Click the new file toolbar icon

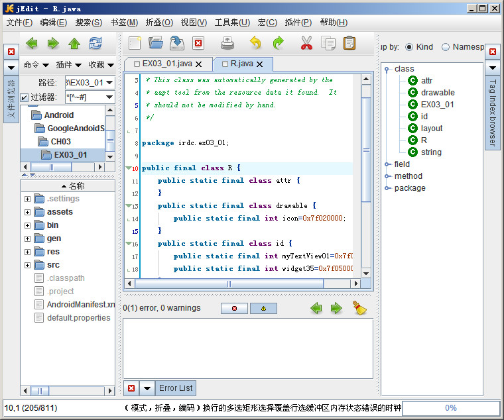coord(135,44)
